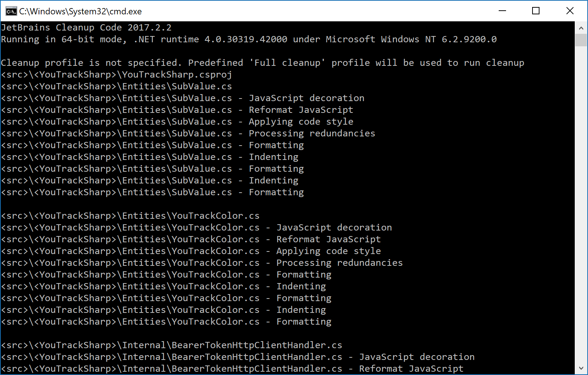Viewport: 588px width, 375px height.
Task: Click the SubValue.cs 'Processing redundancies' line
Action: point(188,133)
